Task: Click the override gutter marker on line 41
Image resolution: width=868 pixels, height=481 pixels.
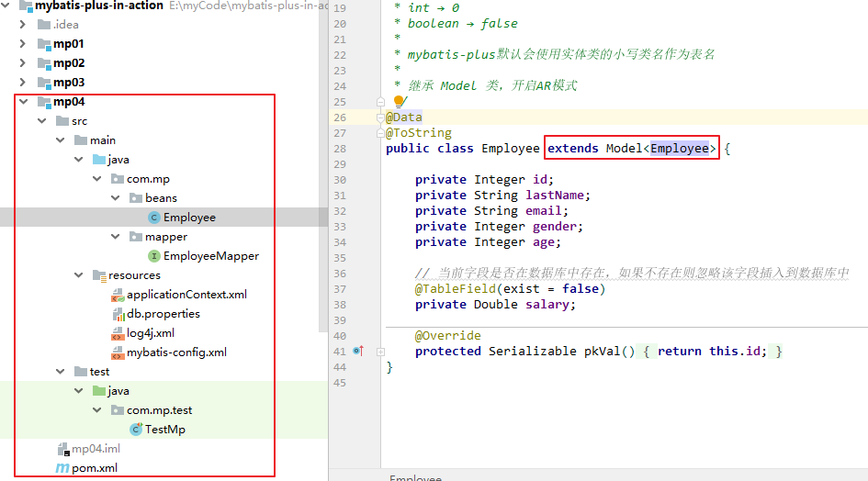Action: pos(358,351)
